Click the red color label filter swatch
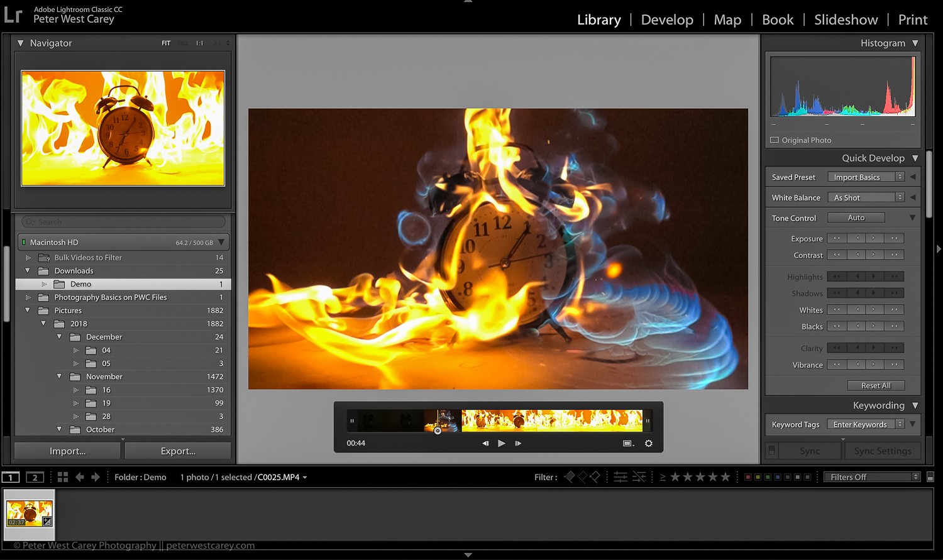This screenshot has width=943, height=560. [x=748, y=477]
